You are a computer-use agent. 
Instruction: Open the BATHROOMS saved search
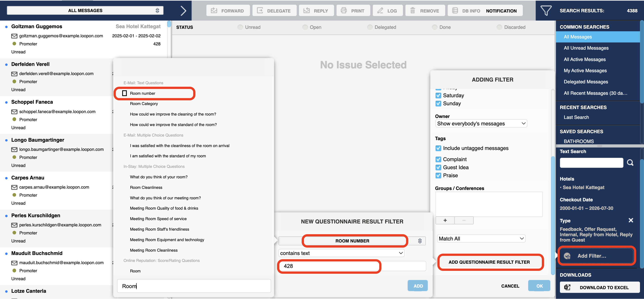[578, 141]
